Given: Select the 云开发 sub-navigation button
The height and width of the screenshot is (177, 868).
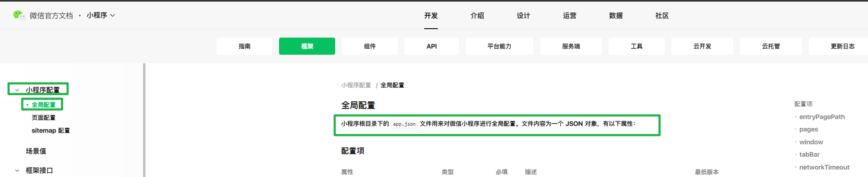Looking at the screenshot, I should click(702, 46).
